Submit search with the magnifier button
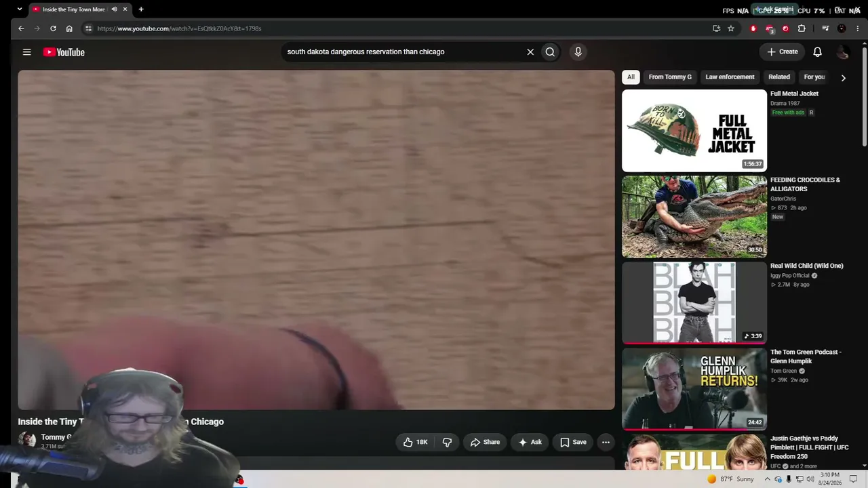This screenshot has width=868, height=488. (550, 52)
